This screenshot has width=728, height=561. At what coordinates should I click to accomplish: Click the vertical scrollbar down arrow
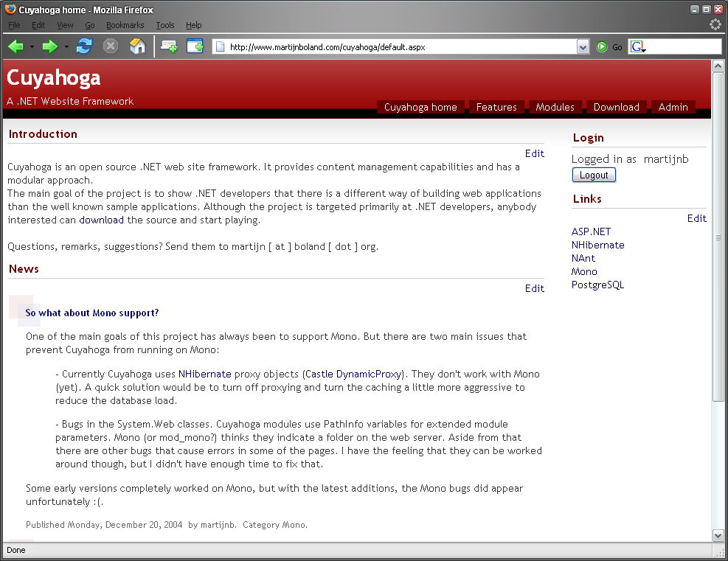pos(718,535)
